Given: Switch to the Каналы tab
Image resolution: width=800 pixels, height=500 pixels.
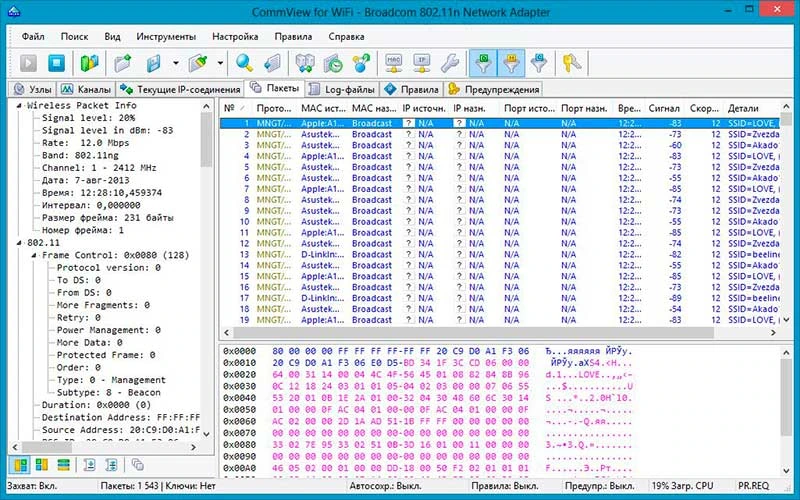Looking at the screenshot, I should (x=86, y=89).
